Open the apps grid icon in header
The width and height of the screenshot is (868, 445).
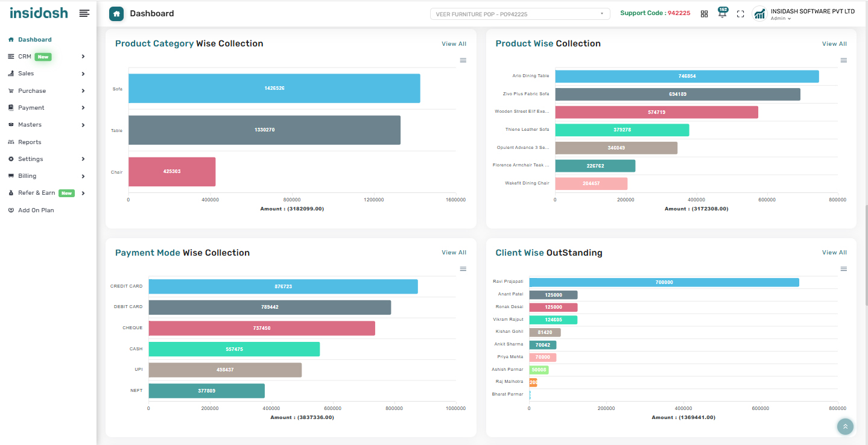(x=704, y=14)
